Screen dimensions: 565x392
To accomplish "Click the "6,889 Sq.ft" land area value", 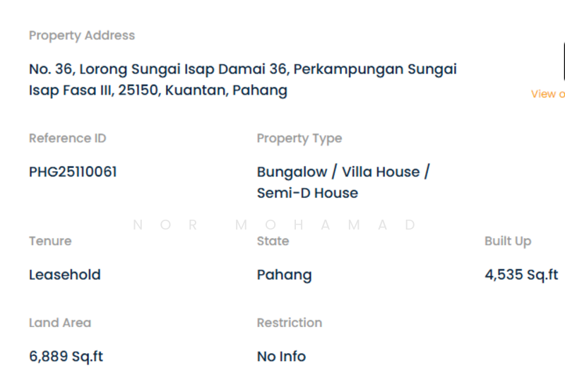I will pos(66,357).
